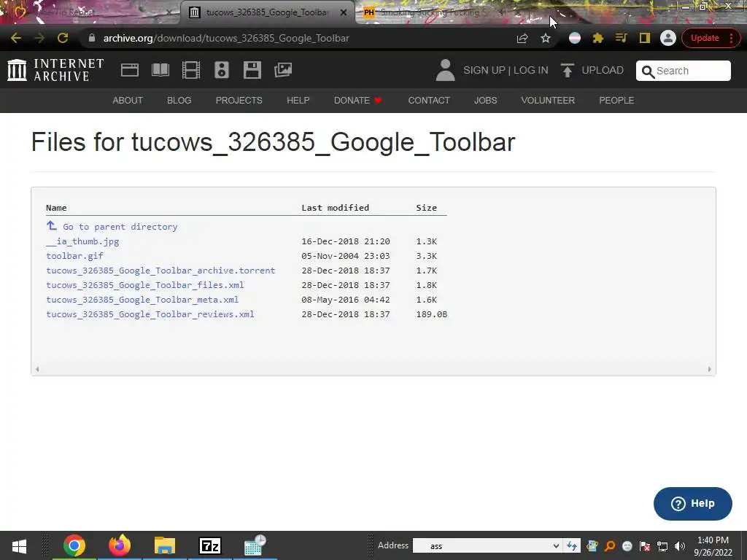Viewport: 747px width, 560px height.
Task: Go back with browser back arrow
Action: click(16, 38)
